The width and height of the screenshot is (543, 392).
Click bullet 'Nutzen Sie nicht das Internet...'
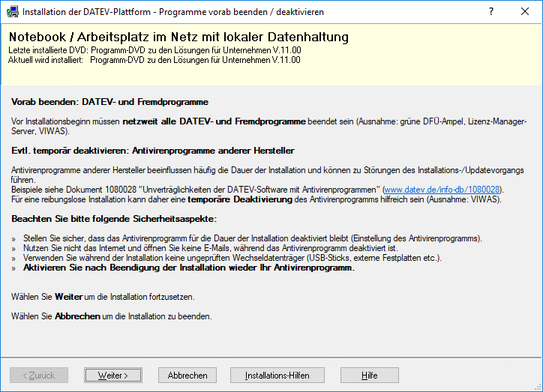pyautogui.click(x=211, y=248)
